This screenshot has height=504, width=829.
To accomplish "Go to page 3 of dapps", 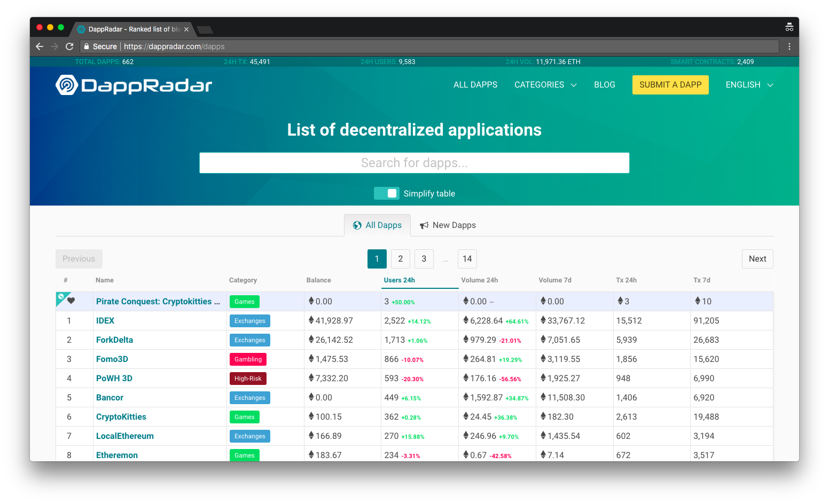I will (x=424, y=259).
